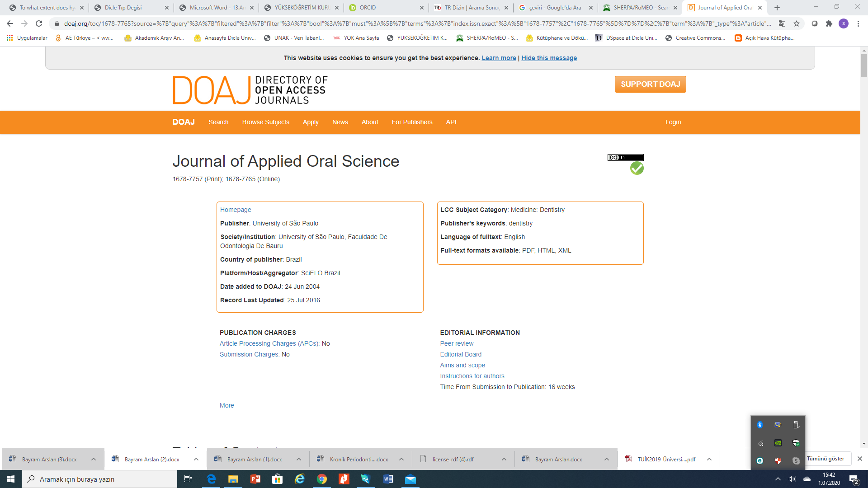The height and width of the screenshot is (488, 868).
Task: Expand options for TUİK2019 pdf download
Action: click(x=709, y=459)
